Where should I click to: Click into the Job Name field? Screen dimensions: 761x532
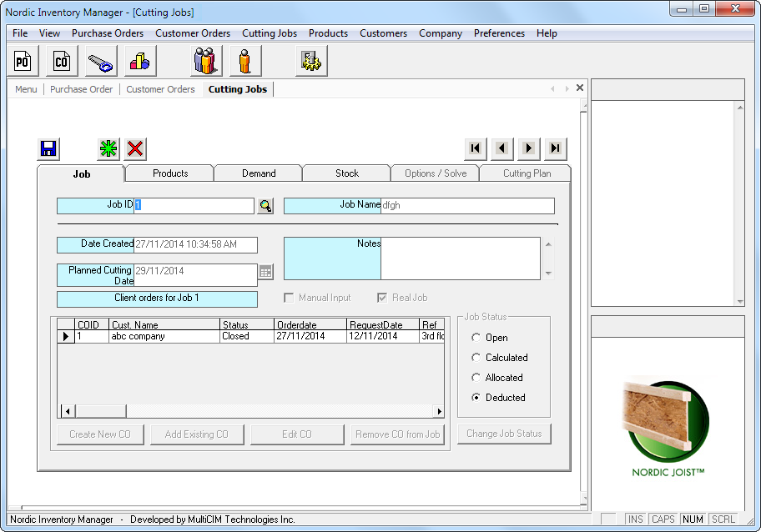pyautogui.click(x=467, y=205)
